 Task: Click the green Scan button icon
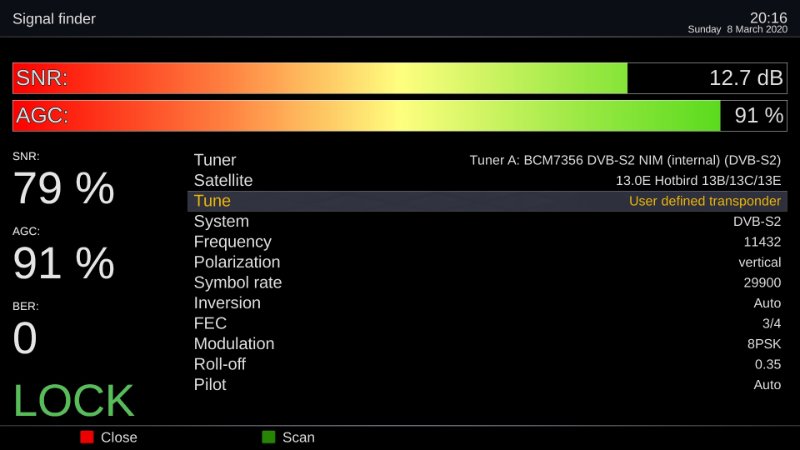[x=268, y=437]
